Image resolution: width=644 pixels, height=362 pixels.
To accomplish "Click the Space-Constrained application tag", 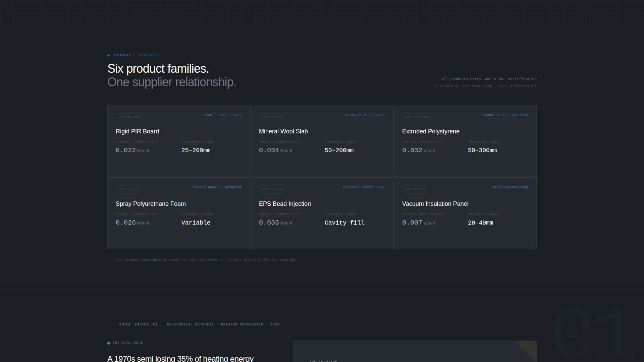I will click(510, 187).
